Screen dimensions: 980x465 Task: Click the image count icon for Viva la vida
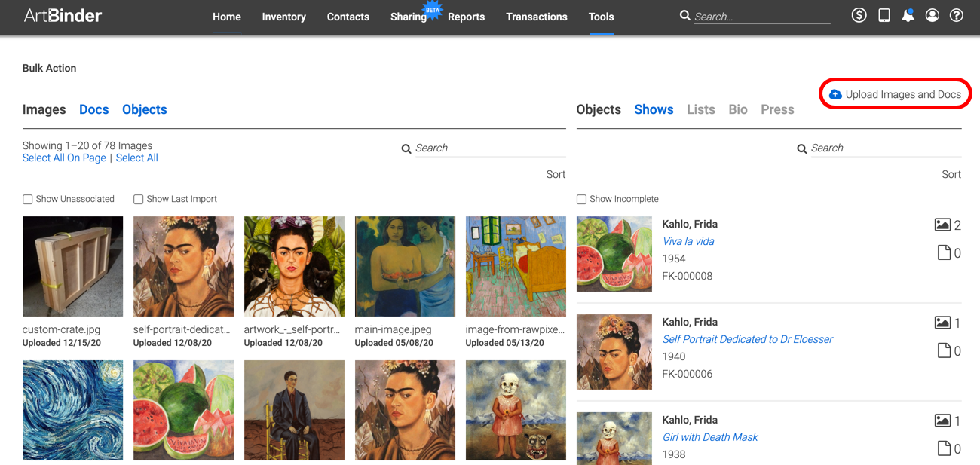point(942,225)
